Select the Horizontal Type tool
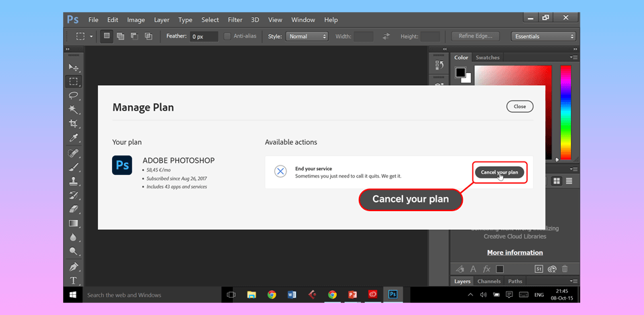Viewport: 644px width, 315px height. coord(74,281)
